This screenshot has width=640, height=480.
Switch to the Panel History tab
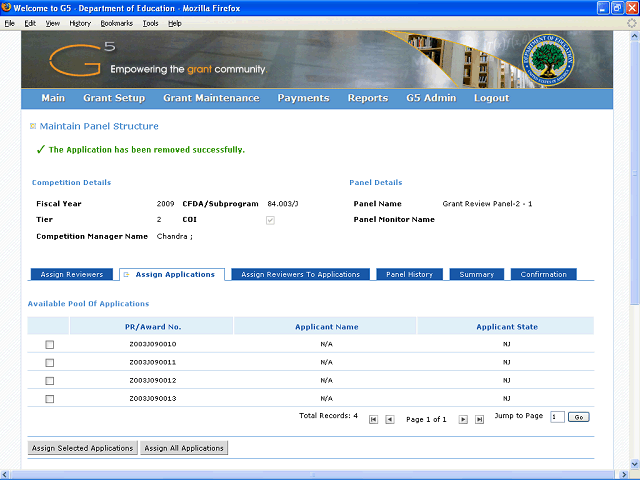point(409,274)
